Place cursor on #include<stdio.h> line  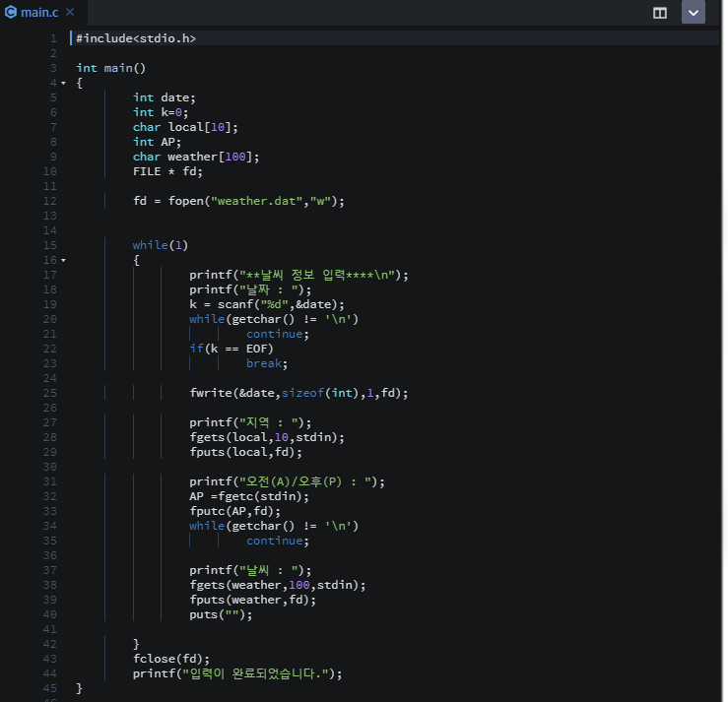click(x=136, y=38)
